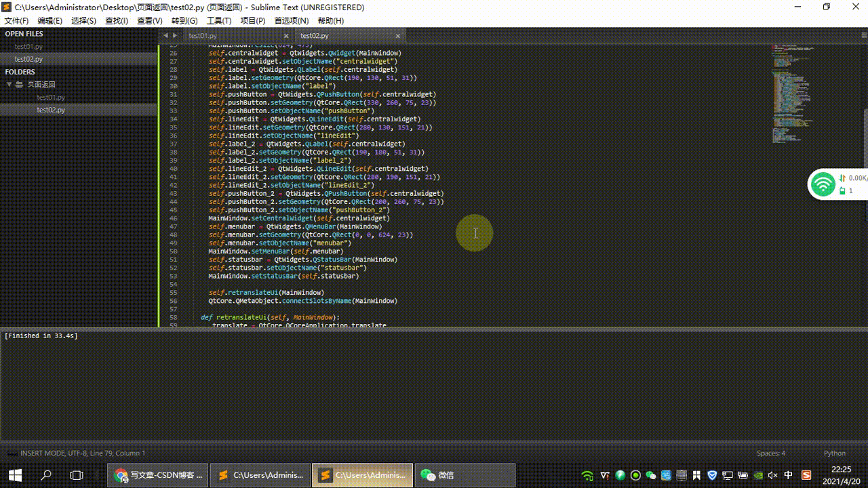This screenshot has height=488, width=868.
Task: Open the Python syntax selector
Action: tap(834, 453)
